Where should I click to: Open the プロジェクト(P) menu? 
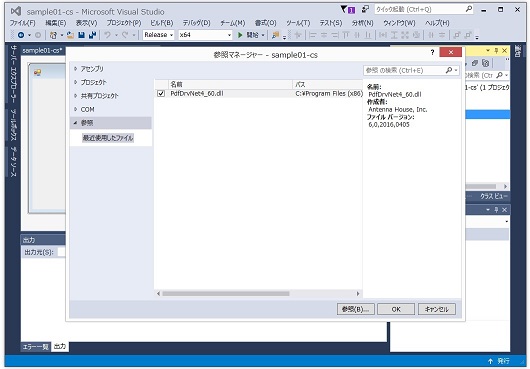[124, 23]
